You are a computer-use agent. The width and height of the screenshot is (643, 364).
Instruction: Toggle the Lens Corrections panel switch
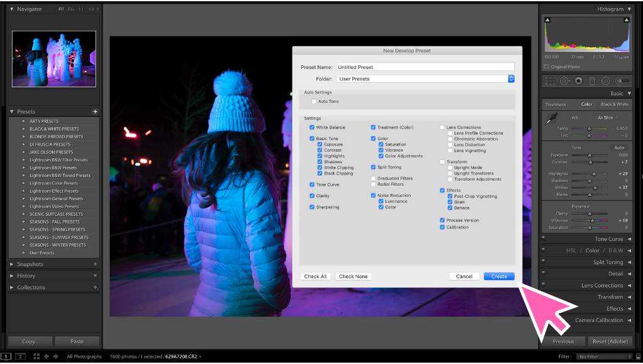[x=543, y=284]
